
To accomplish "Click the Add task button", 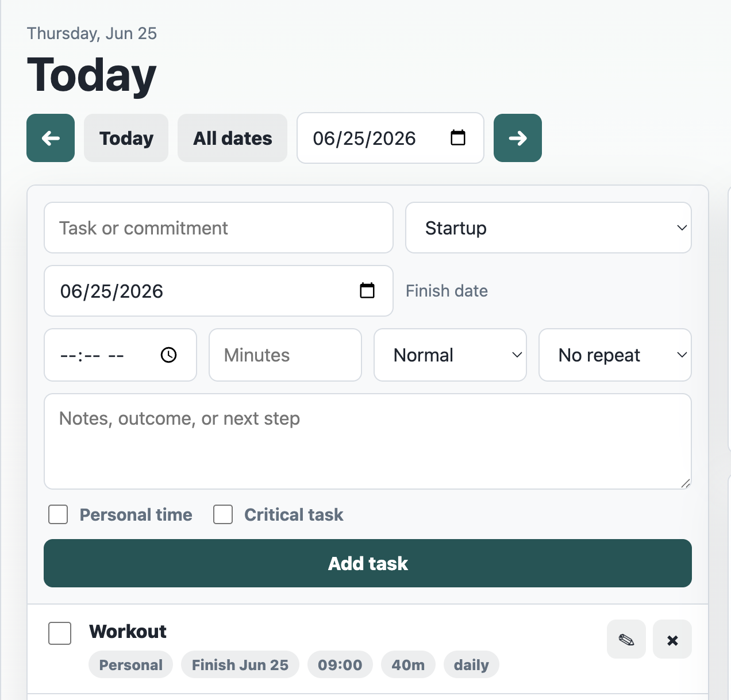I will pyautogui.click(x=368, y=563).
